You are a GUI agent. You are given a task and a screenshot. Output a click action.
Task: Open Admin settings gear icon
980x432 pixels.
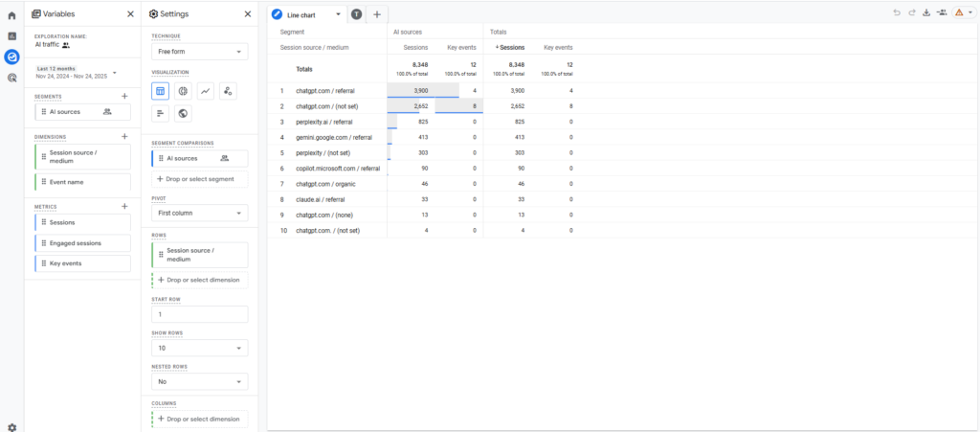(11, 427)
